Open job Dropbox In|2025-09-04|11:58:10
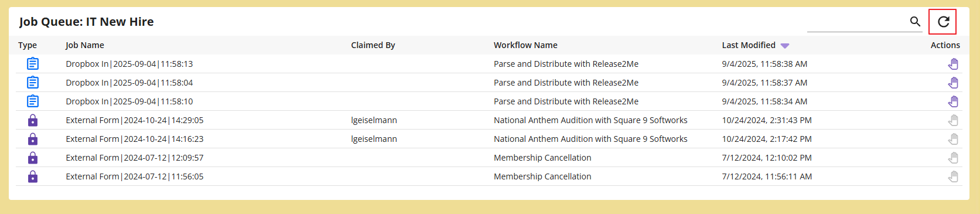Image resolution: width=980 pixels, height=214 pixels. (129, 101)
